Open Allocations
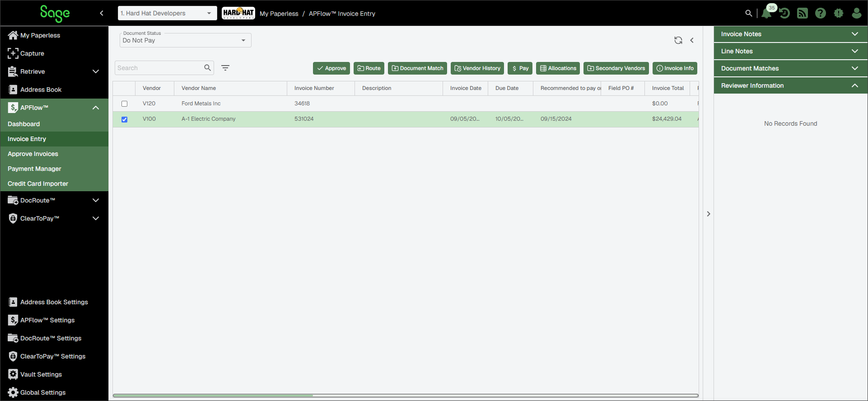 tap(558, 68)
